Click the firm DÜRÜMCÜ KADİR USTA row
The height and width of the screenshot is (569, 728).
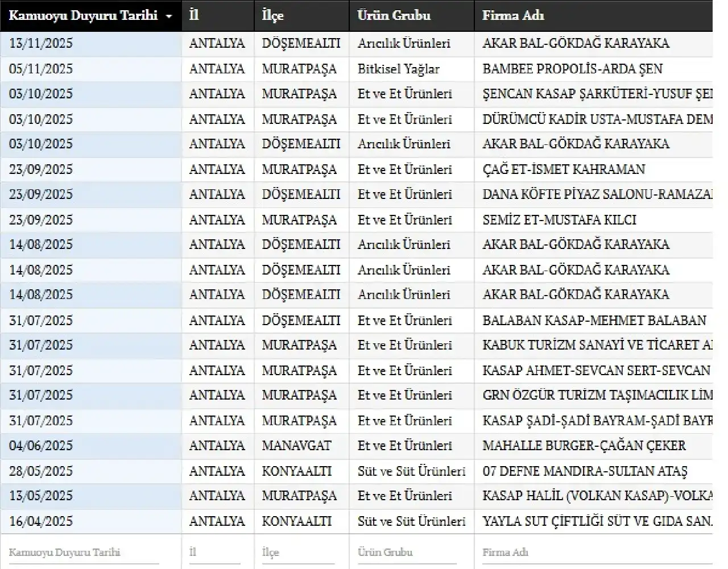point(597,119)
